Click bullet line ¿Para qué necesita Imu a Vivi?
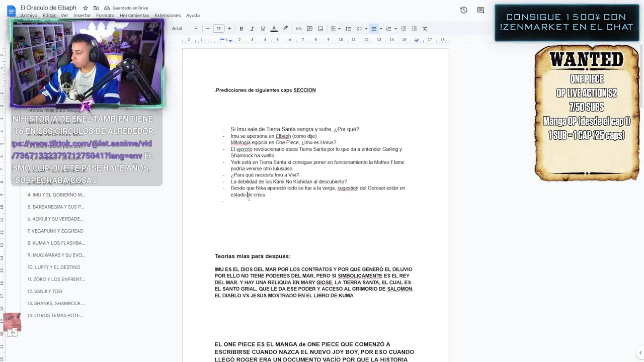 pos(265,175)
